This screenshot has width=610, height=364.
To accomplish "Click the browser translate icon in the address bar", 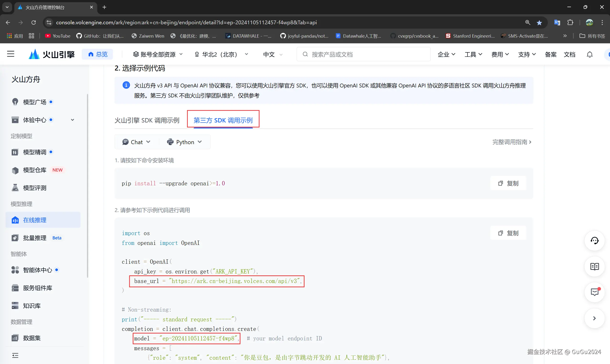I will [557, 22].
